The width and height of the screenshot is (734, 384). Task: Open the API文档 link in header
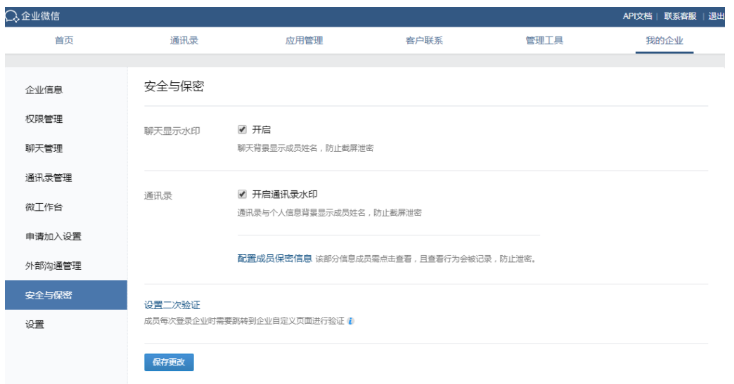click(637, 16)
